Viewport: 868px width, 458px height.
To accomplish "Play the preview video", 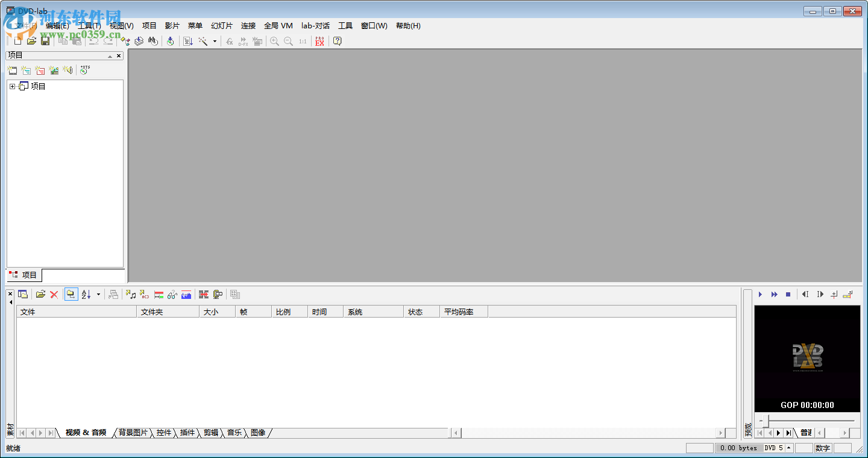I will pyautogui.click(x=761, y=294).
